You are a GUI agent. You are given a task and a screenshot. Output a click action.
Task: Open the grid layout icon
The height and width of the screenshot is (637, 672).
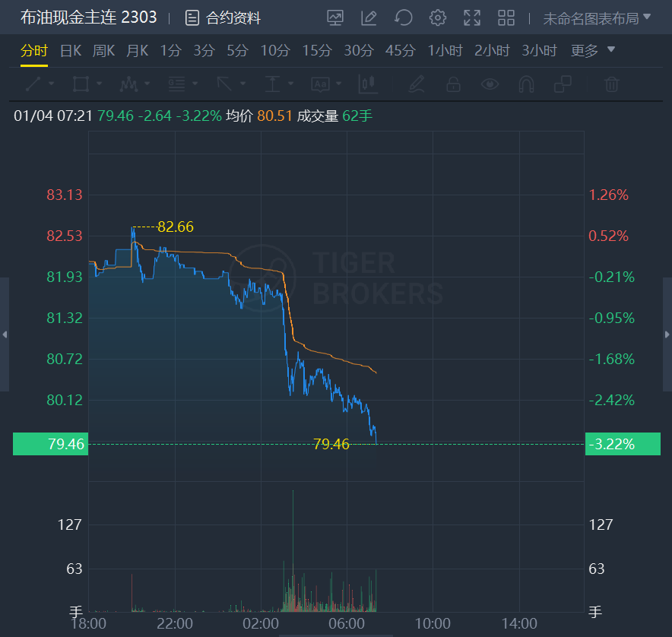pyautogui.click(x=506, y=17)
